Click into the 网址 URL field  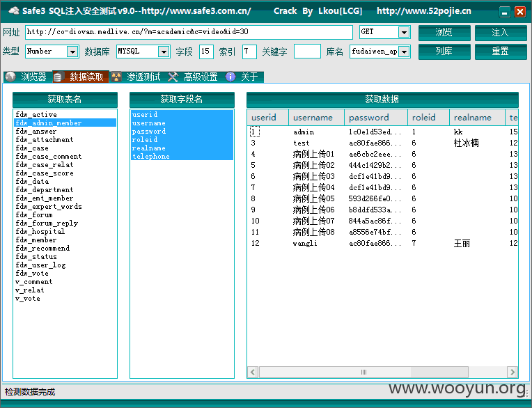(x=189, y=32)
